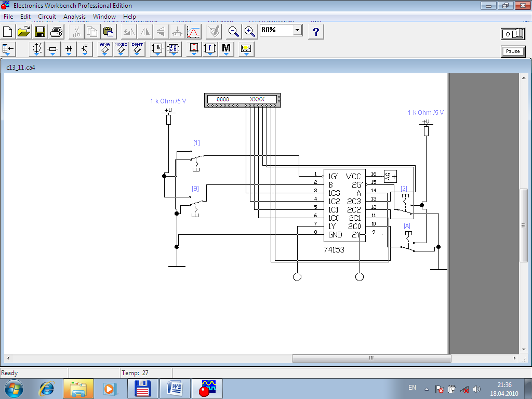This screenshot has width=532, height=399.
Task: Select the 74153 multiplexer chip
Action: pyautogui.click(x=344, y=205)
